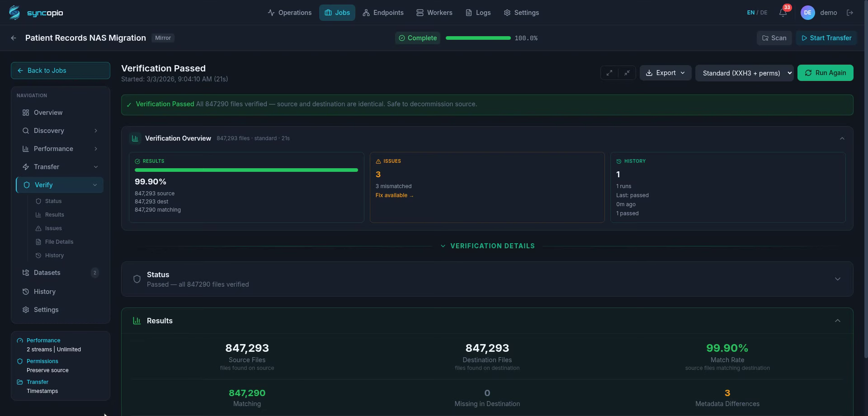
Task: Switch to Jobs tab
Action: [x=337, y=13]
